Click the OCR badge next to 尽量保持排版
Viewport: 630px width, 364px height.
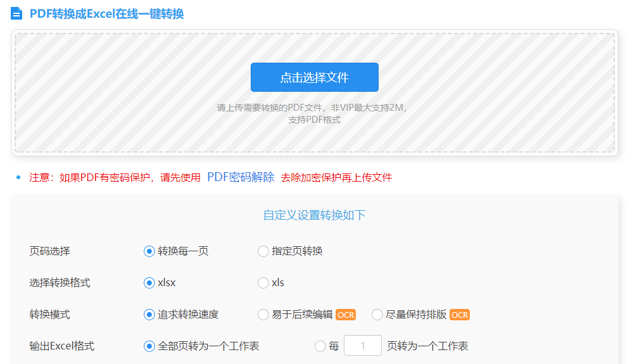(460, 315)
